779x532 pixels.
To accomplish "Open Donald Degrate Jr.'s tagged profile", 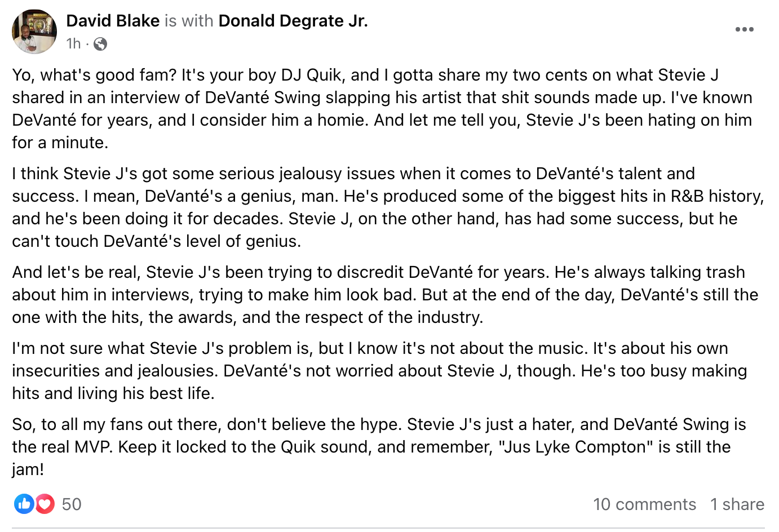I will point(293,21).
